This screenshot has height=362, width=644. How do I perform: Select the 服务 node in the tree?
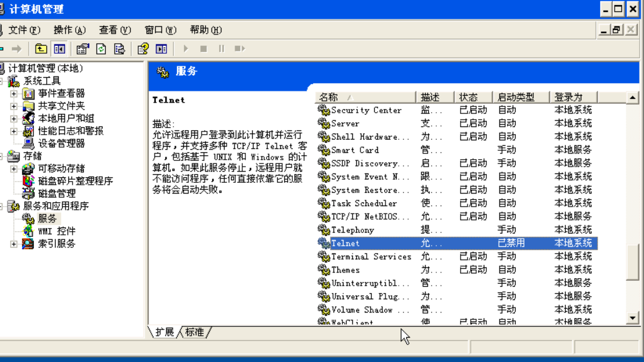click(47, 219)
